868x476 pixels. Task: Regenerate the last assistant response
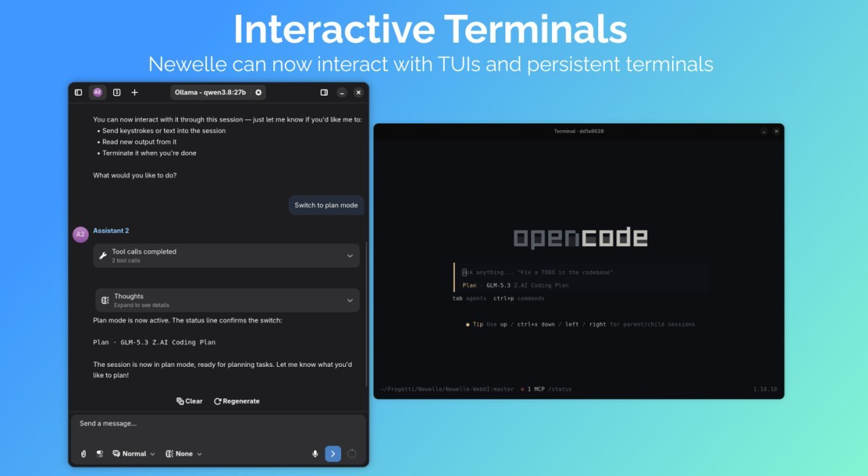(237, 401)
